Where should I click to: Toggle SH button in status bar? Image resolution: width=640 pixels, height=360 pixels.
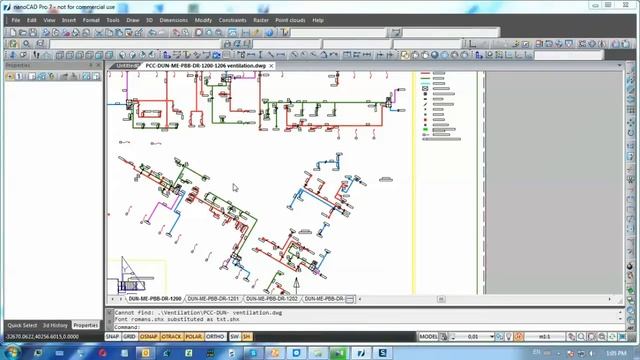point(247,337)
